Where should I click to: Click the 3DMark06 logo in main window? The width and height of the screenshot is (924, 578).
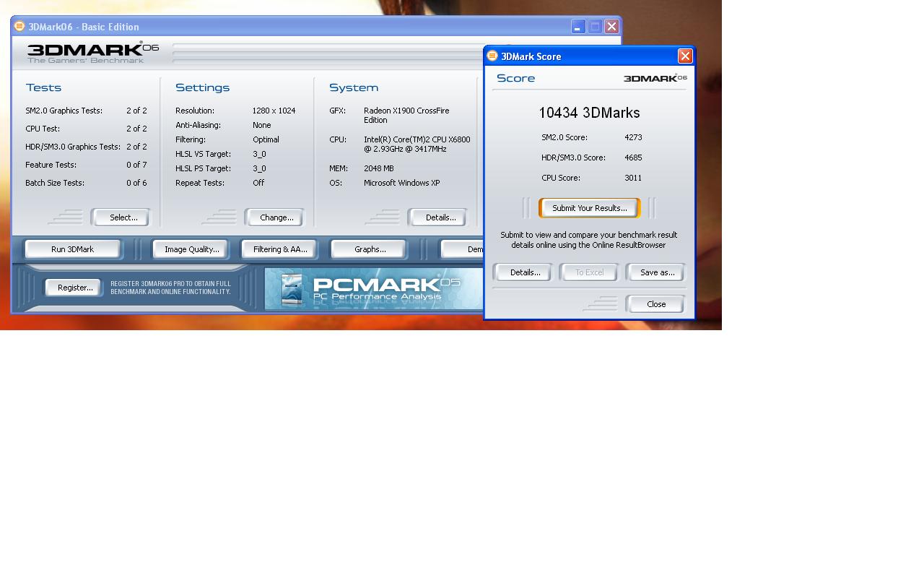coord(92,52)
